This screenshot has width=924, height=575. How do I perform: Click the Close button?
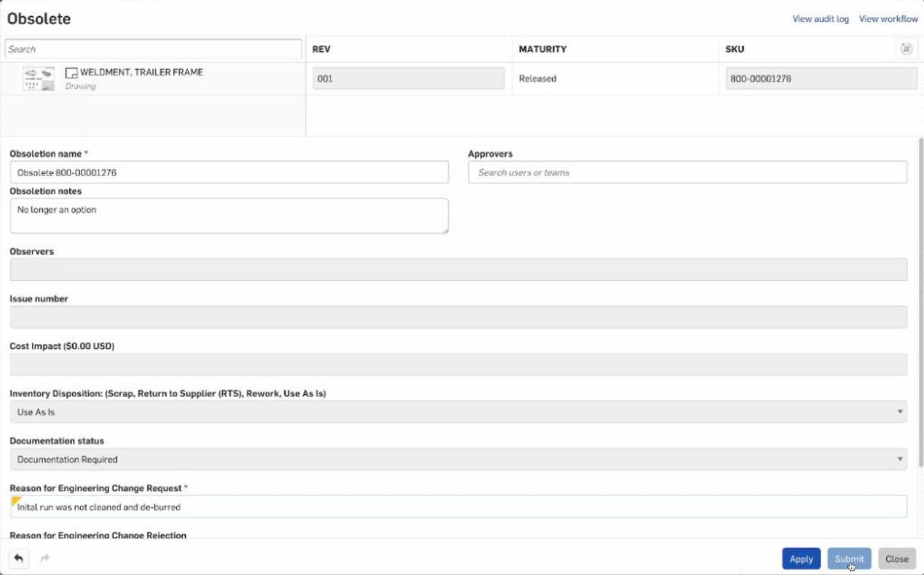pyautogui.click(x=896, y=559)
